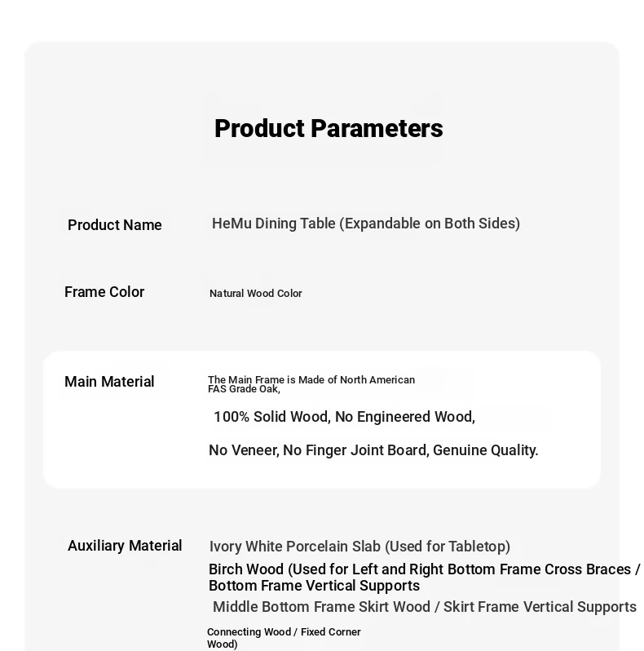Image resolution: width=644 pixels, height=651 pixels.
Task: Select the Product Name label
Action: 115,225
